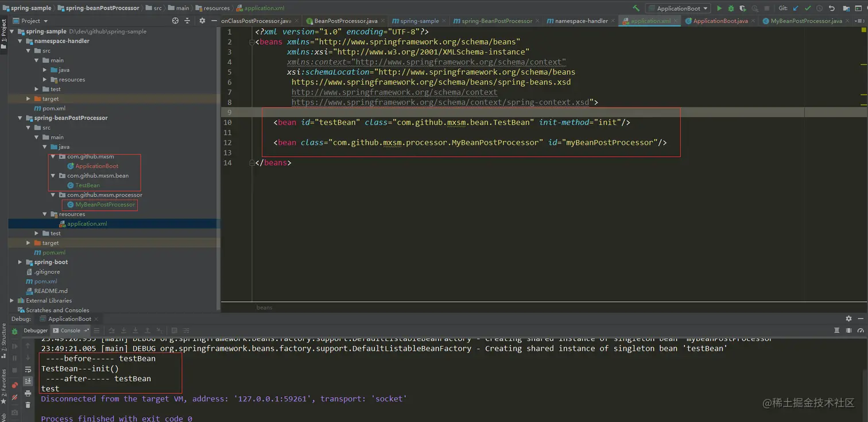
Task: Click the Rerun debug green bug icon
Action: tap(15, 331)
